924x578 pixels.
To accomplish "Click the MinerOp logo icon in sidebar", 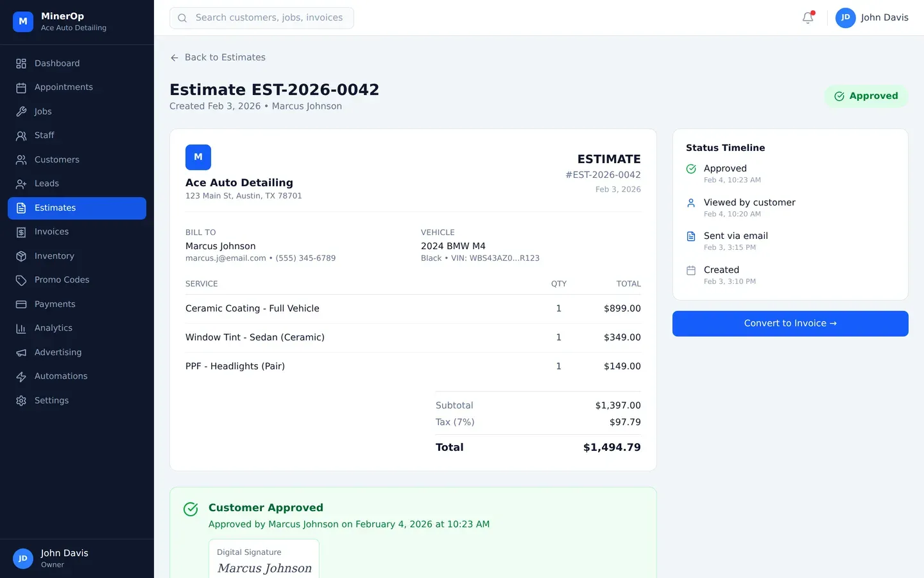I will pos(23,21).
